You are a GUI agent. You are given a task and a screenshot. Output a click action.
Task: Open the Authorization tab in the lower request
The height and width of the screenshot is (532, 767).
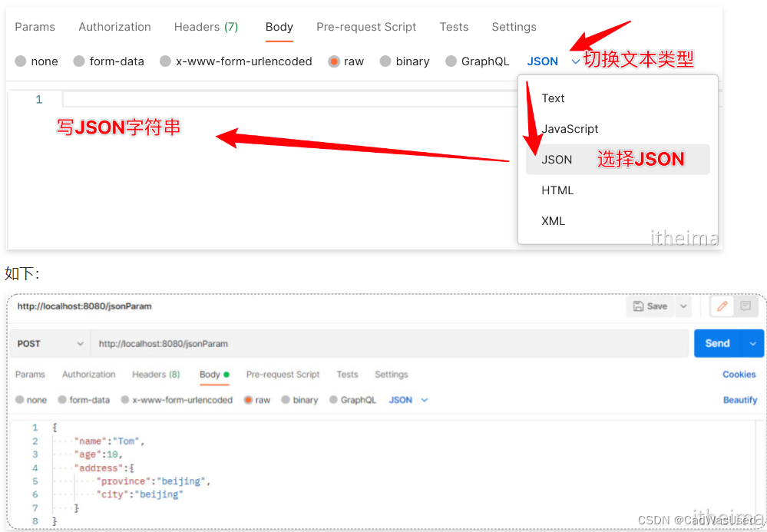coord(88,374)
